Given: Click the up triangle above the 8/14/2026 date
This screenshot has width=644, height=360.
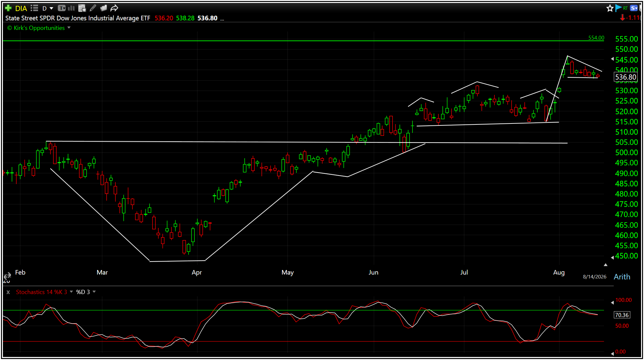Looking at the screenshot, I should point(605,265).
